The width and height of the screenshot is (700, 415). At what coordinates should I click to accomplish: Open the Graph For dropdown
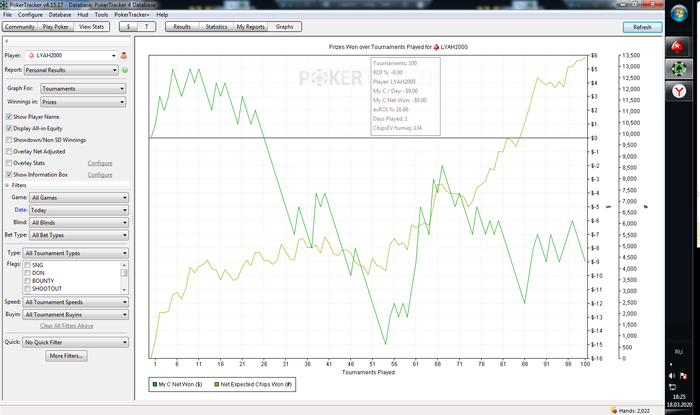coord(83,89)
